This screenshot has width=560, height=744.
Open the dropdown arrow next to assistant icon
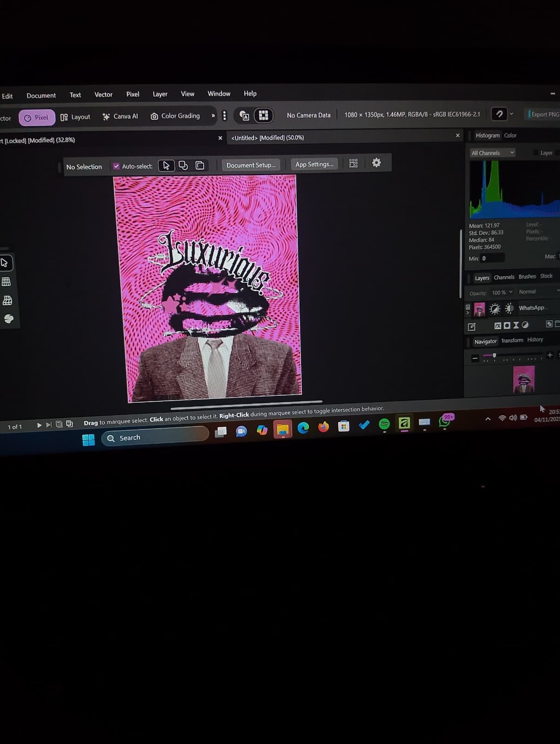point(512,113)
